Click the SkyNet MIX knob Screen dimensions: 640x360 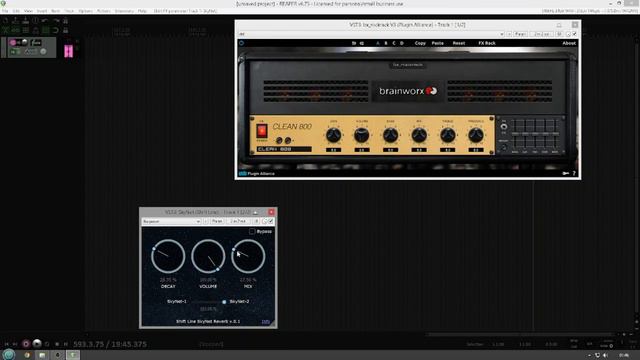pyautogui.click(x=248, y=256)
